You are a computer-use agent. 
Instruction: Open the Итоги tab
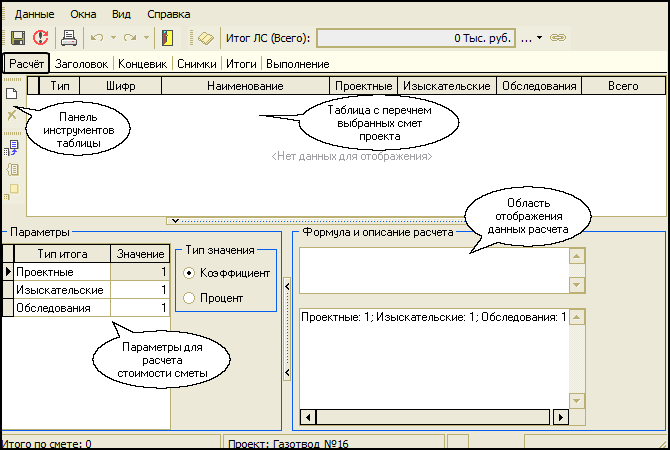coord(239,64)
